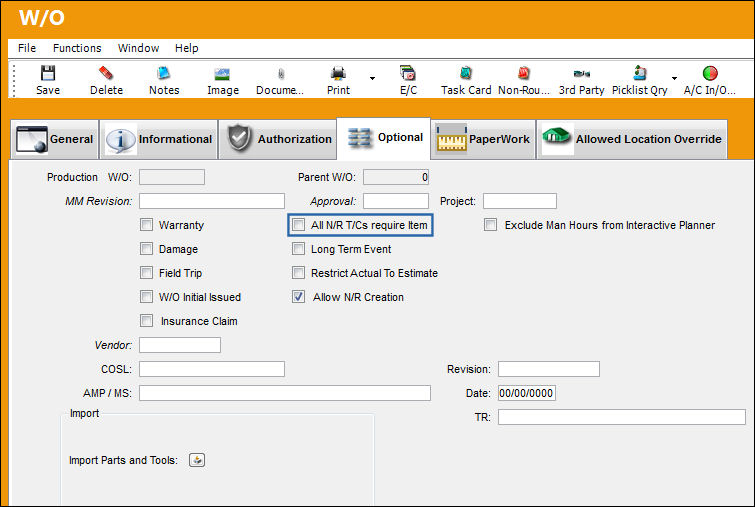Tick Restrict Actual To Estimate checkbox
Image resolution: width=755 pixels, height=507 pixels.
(x=299, y=273)
